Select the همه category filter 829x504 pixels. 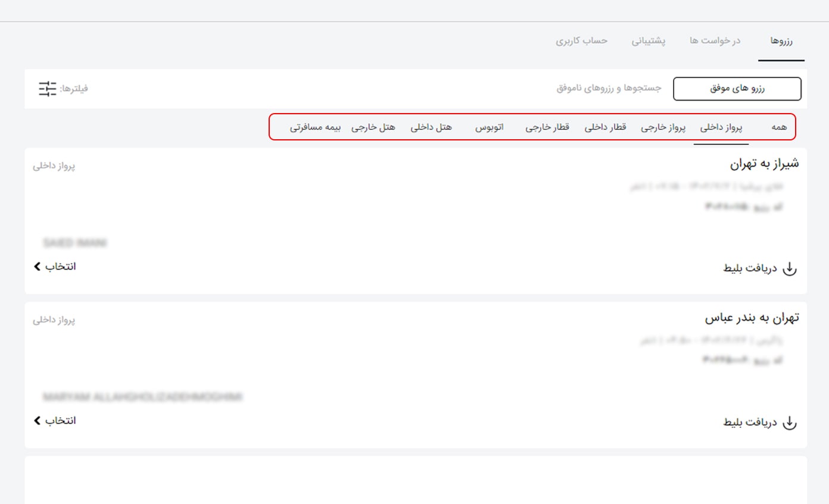tap(779, 127)
